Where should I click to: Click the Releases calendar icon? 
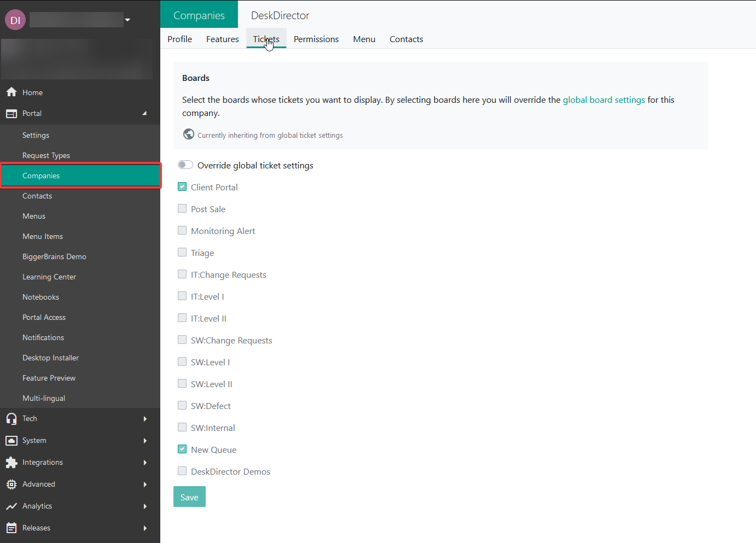pos(11,528)
